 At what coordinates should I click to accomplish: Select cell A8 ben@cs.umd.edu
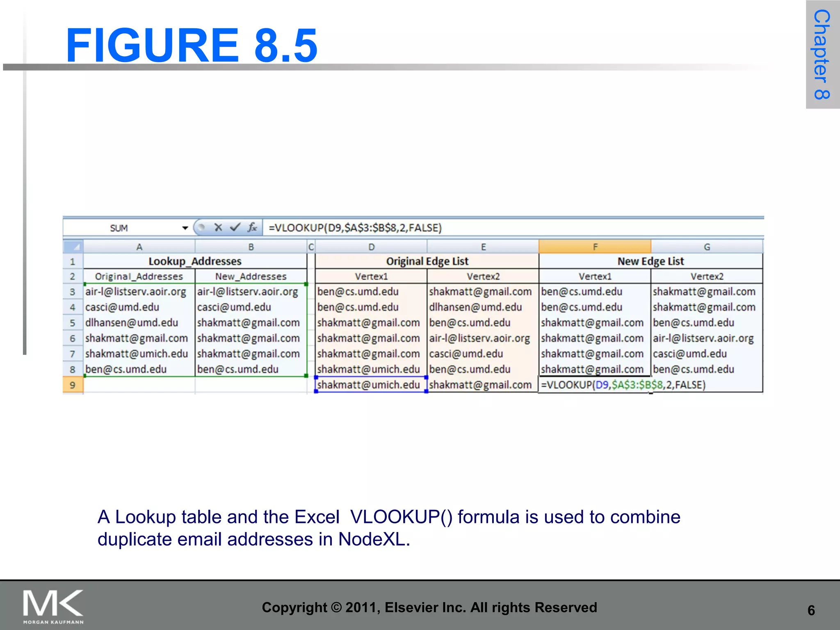click(x=139, y=369)
